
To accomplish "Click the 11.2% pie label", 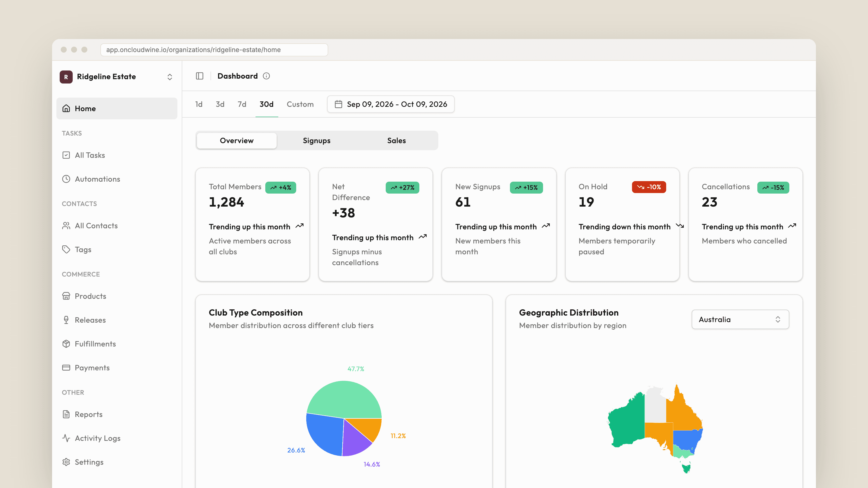I will 398,436.
